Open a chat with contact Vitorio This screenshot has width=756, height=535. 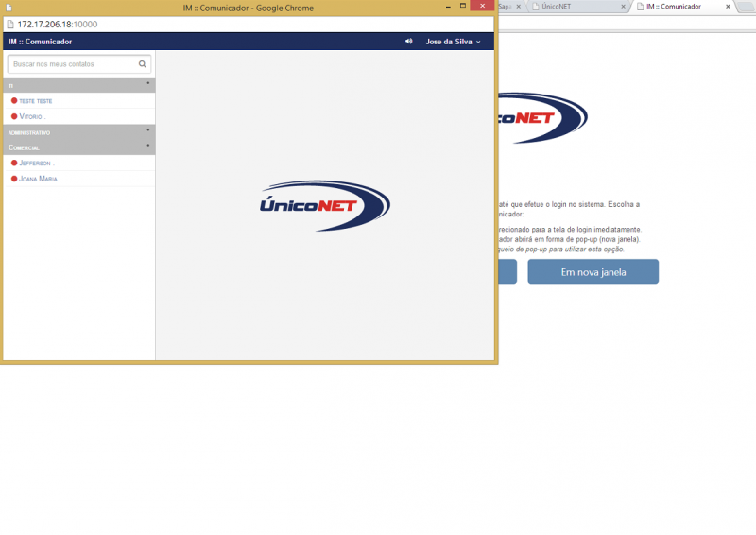pos(79,116)
